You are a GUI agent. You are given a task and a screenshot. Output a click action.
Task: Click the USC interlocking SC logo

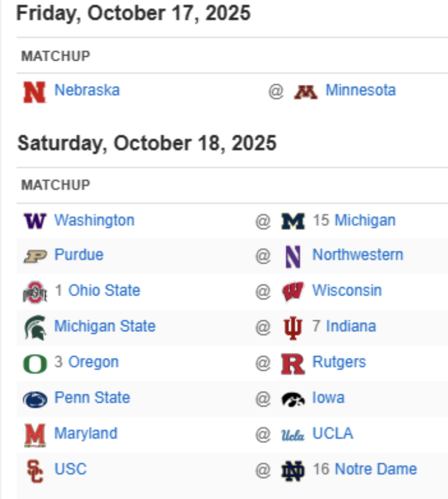coord(35,471)
